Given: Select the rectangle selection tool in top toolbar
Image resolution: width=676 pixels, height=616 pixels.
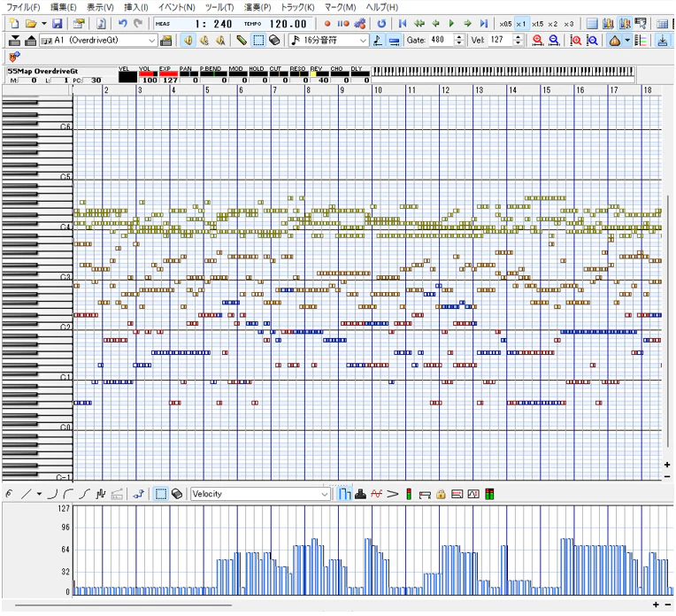Looking at the screenshot, I should tap(257, 41).
